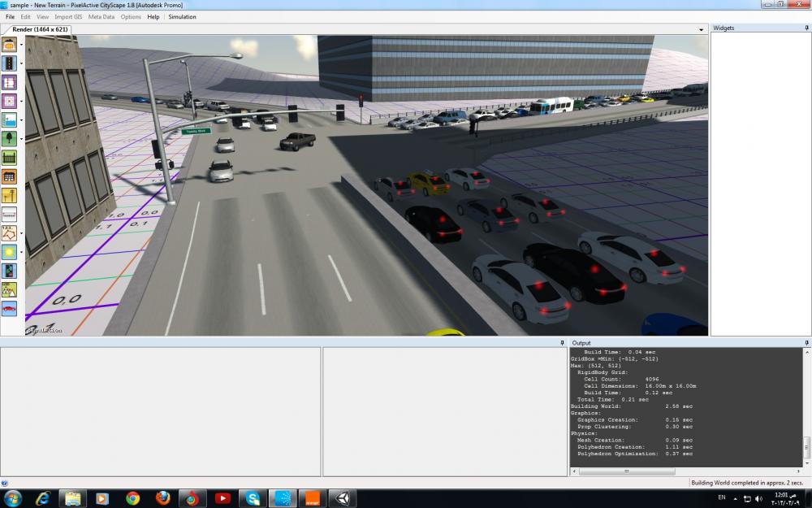
Task: Open Google Chrome from the taskbar
Action: coord(132,499)
